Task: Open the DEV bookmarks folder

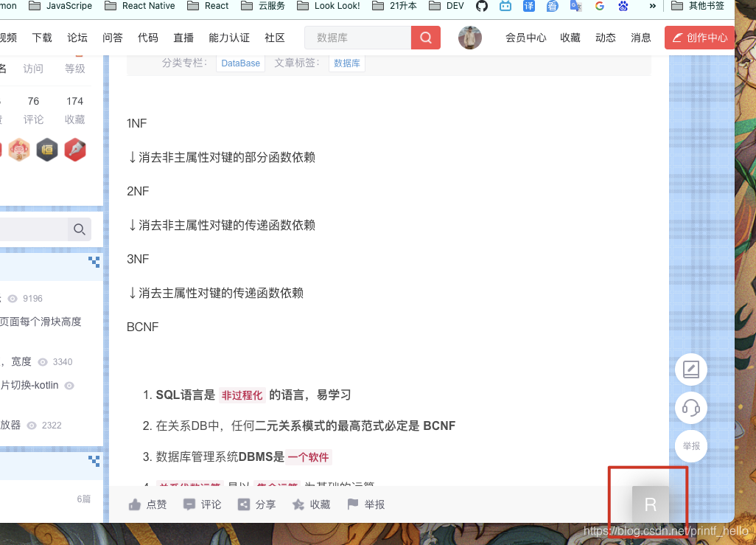Action: pos(447,6)
